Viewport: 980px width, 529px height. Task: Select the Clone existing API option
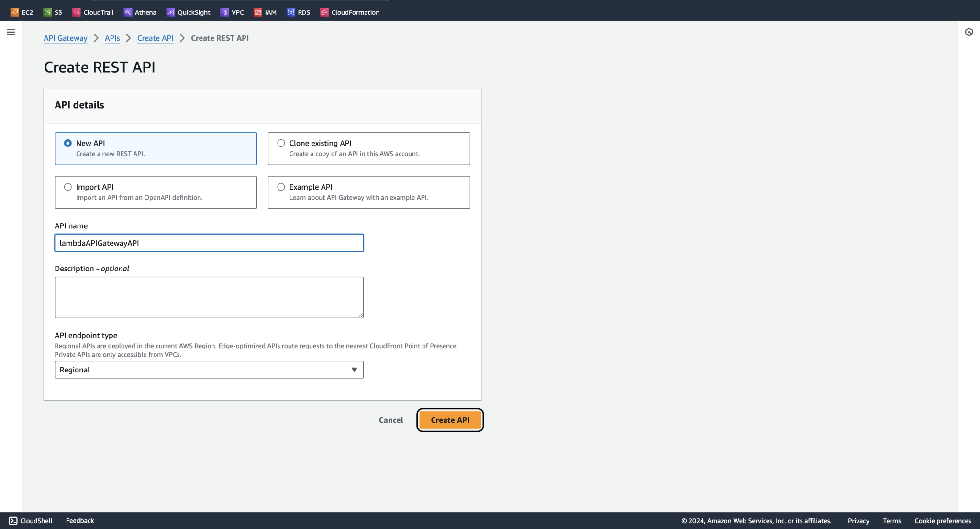281,143
